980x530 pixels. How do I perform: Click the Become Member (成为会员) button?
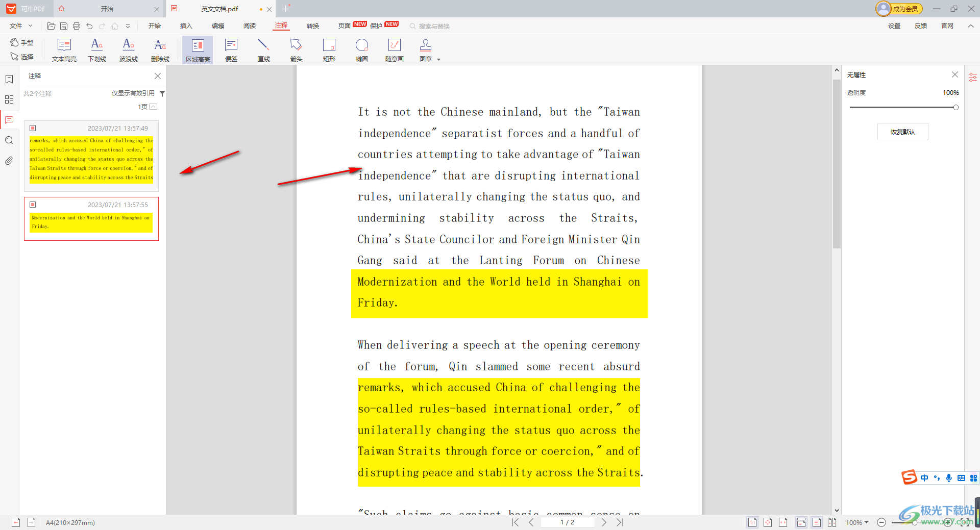click(899, 9)
